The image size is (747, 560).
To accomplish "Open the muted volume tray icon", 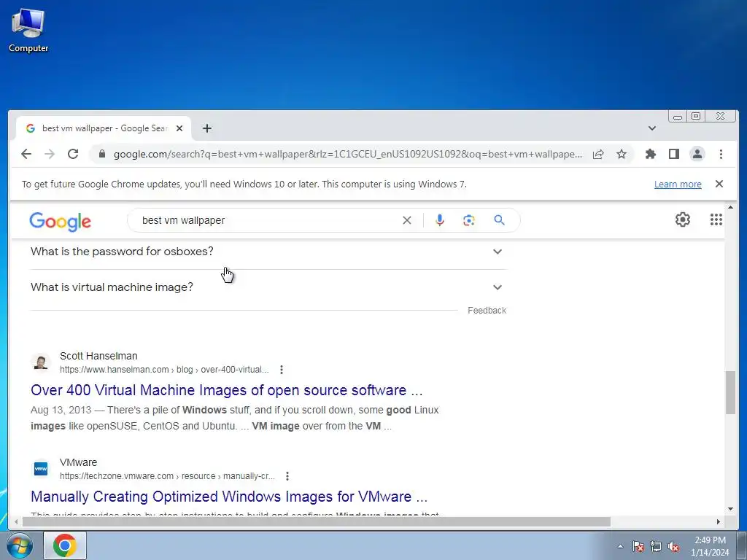I will pos(673,546).
